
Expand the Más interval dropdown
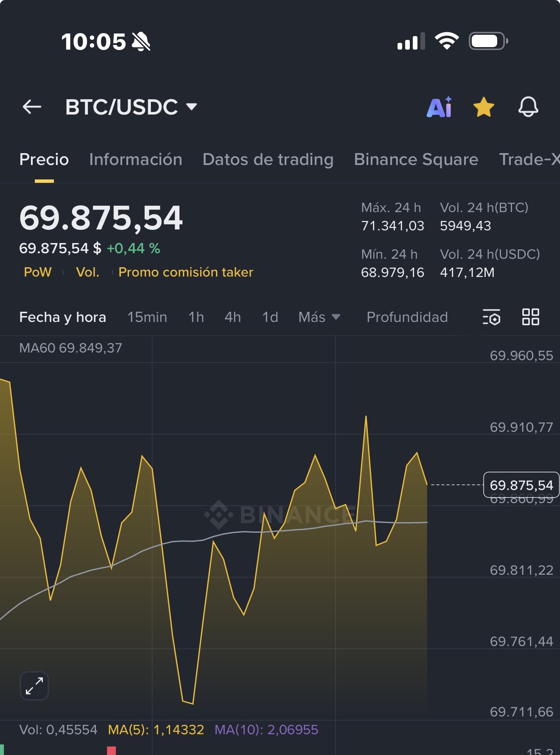point(319,317)
